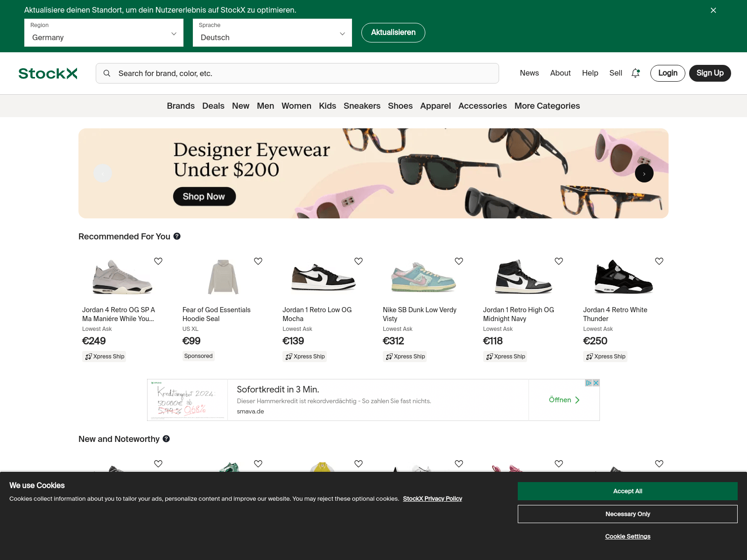
Task: Open the Region dropdown
Action: (x=104, y=33)
